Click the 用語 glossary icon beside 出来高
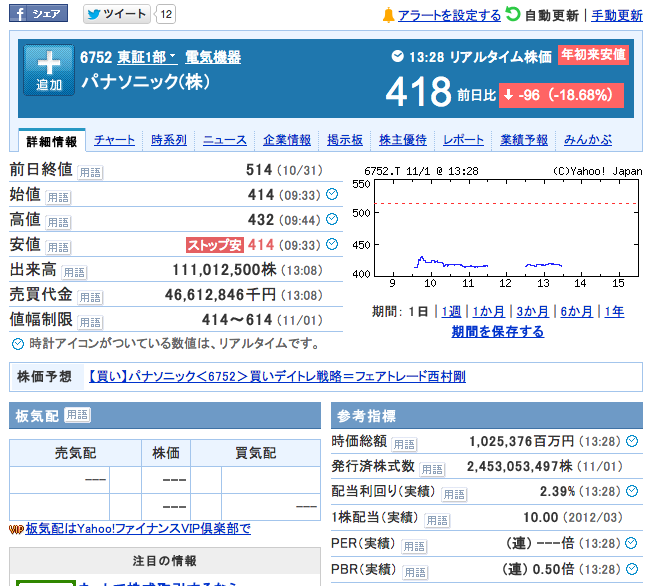The height and width of the screenshot is (586, 649). (74, 273)
